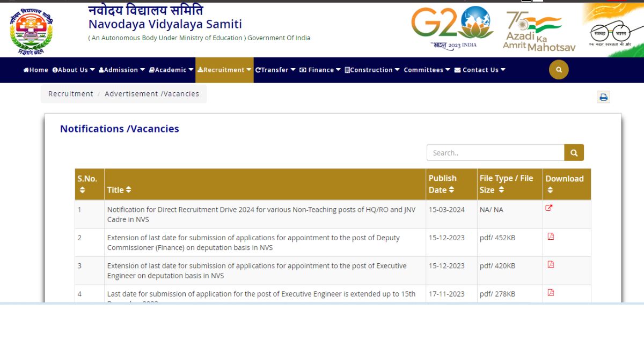This screenshot has width=644, height=362.
Task: Expand the About Us dropdown
Action: pyautogui.click(x=72, y=70)
